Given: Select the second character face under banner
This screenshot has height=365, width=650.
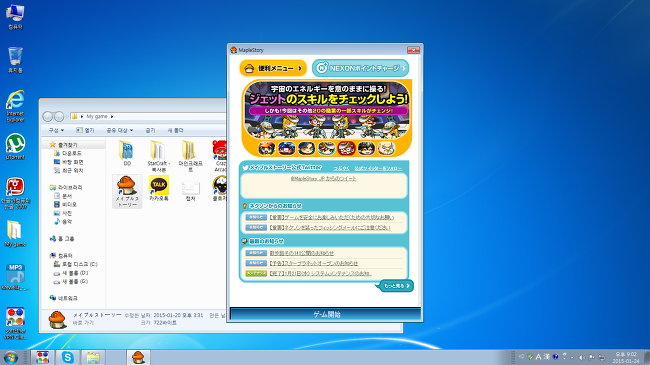Looking at the screenshot, I should pyautogui.click(x=286, y=148).
